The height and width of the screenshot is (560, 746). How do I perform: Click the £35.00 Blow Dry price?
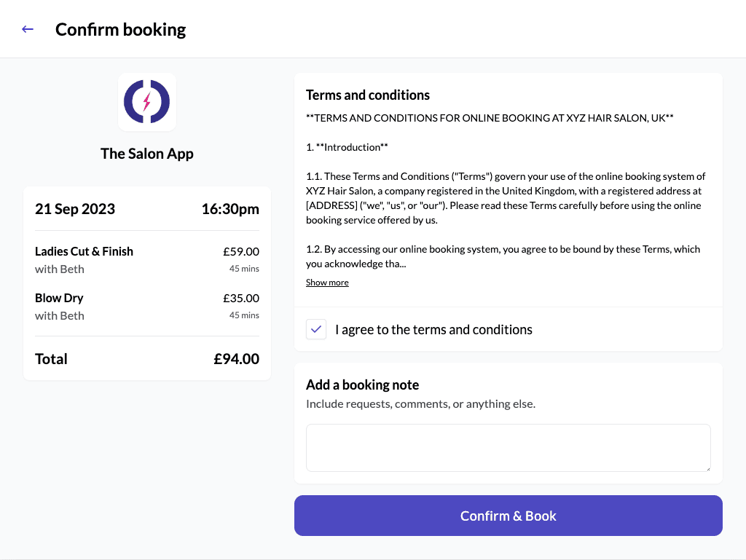(241, 298)
